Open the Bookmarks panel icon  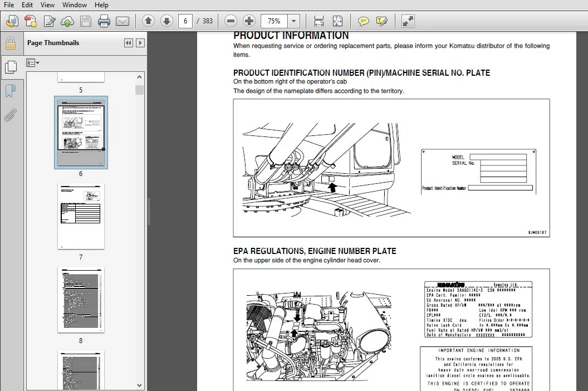[x=11, y=91]
